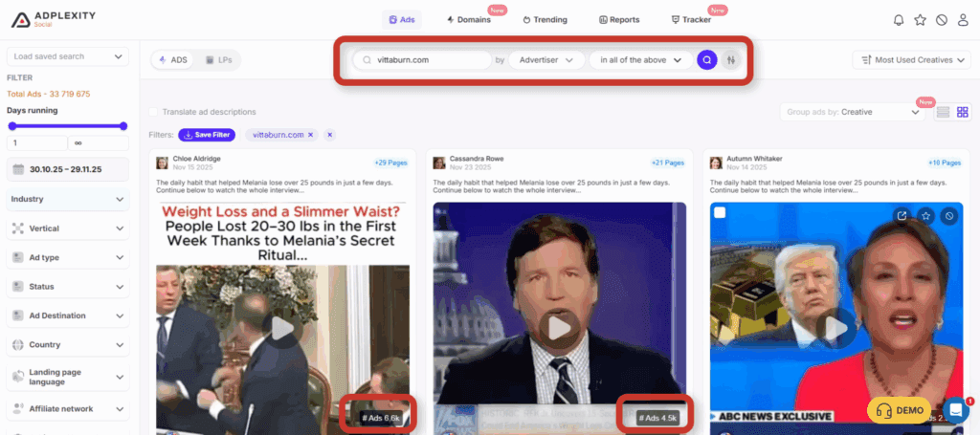980x435 pixels.
Task: Click '# Ads 6.6k' badge
Action: point(380,418)
